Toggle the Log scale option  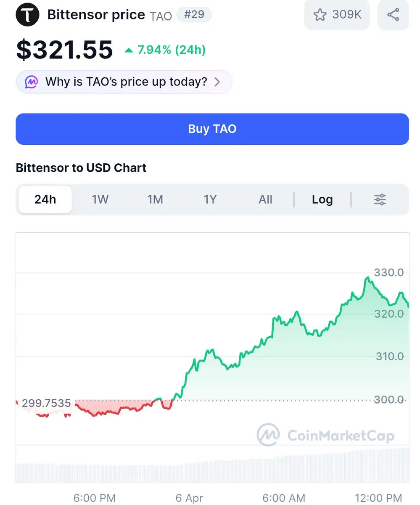click(322, 199)
